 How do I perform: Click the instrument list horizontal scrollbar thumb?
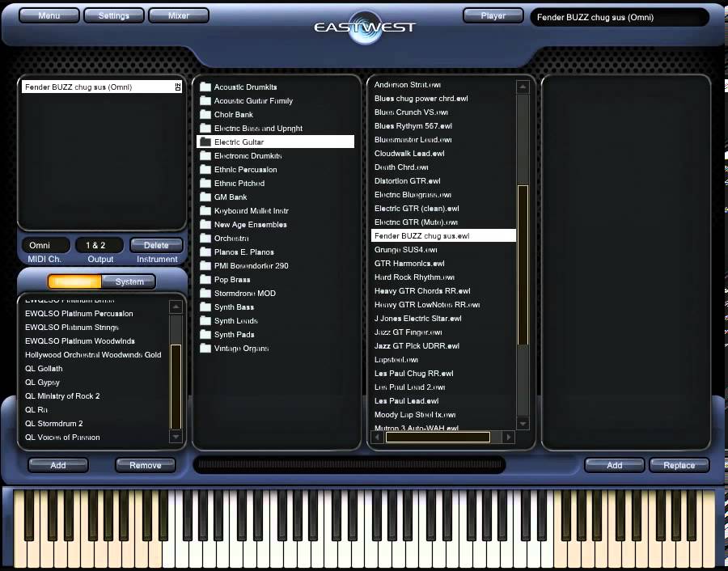[x=438, y=437]
